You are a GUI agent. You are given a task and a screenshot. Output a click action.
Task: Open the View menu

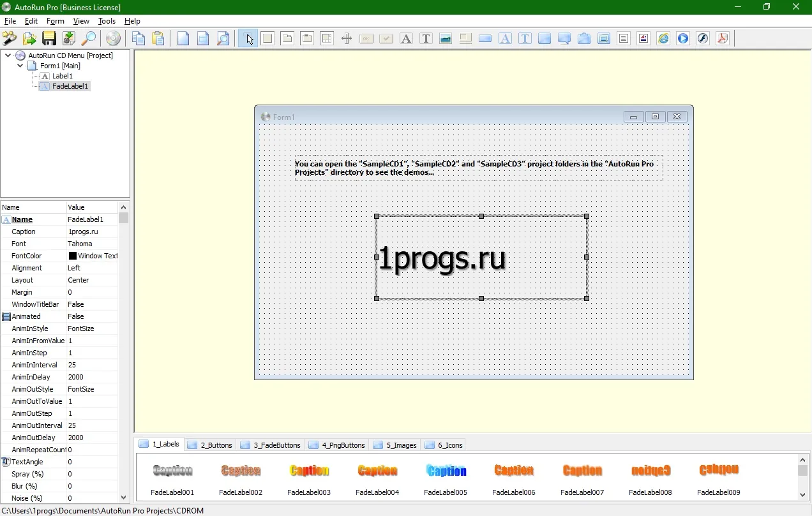tap(81, 21)
